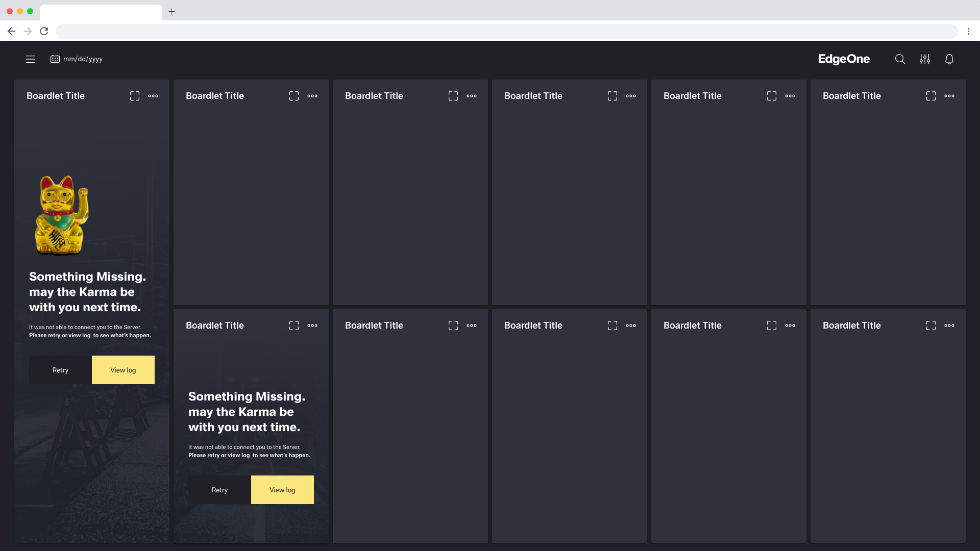This screenshot has width=980, height=551.
Task: Open the filter sliders settings icon
Action: [924, 59]
